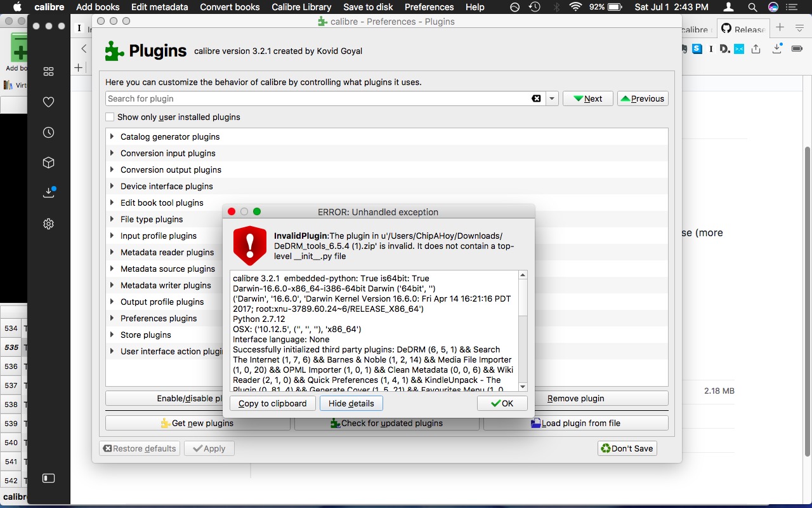Clear the plugin search field
This screenshot has height=508, width=812.
[536, 98]
